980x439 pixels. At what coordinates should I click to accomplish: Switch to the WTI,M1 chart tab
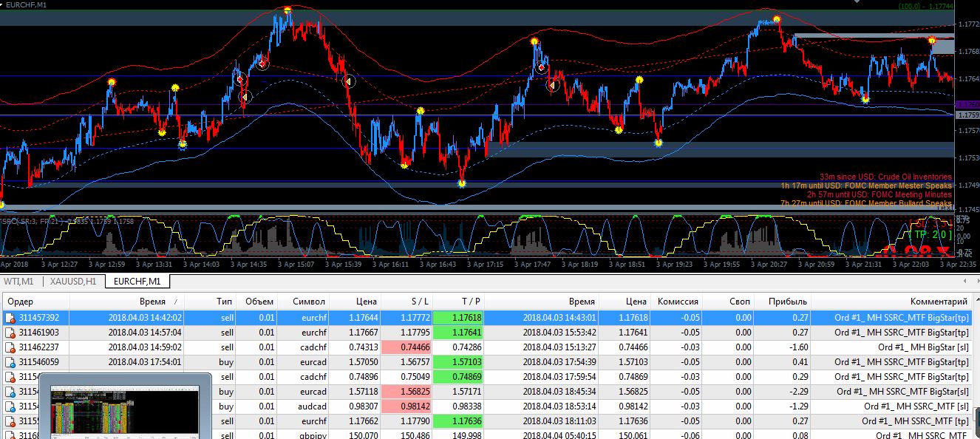18,281
